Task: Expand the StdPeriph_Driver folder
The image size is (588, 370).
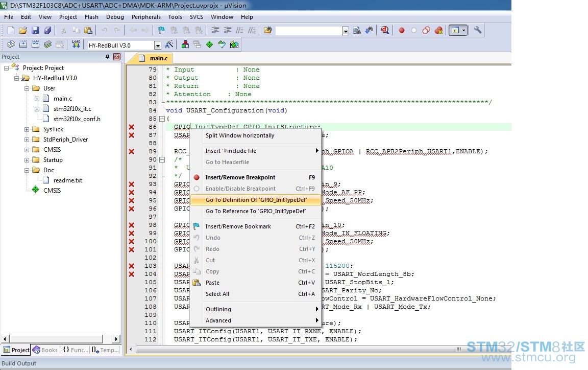Action: point(27,140)
